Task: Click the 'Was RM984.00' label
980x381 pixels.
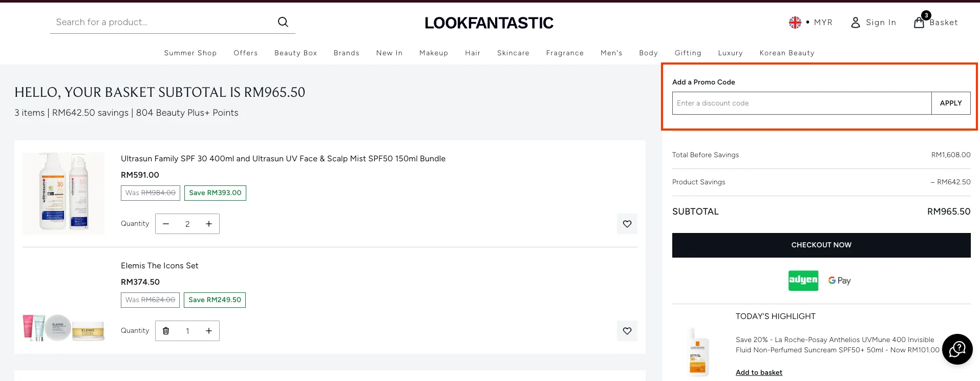Action: [x=151, y=193]
